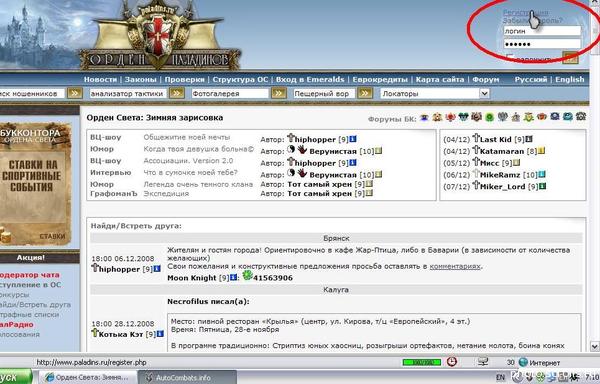Open Структура ОС menu item
Screen dimensions: 600x384
240,80
